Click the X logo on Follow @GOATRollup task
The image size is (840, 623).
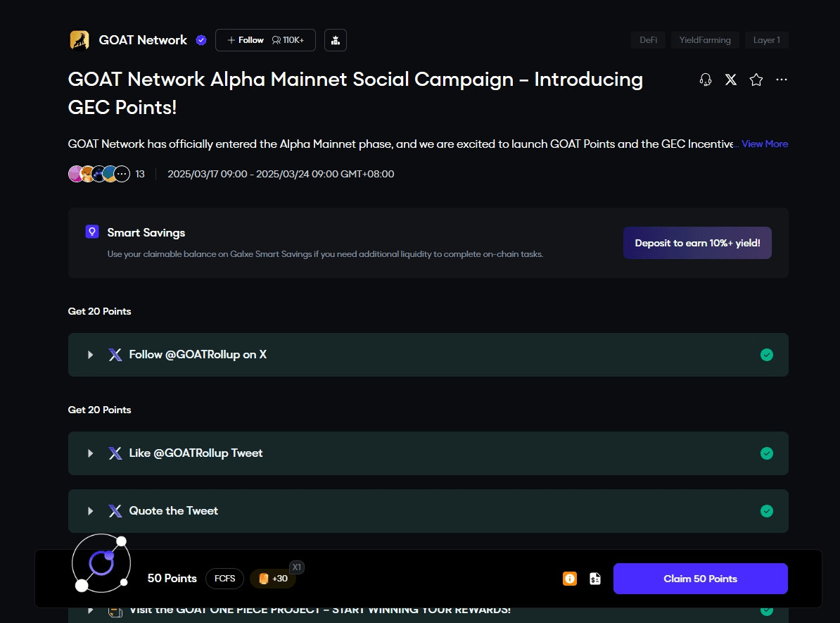[x=115, y=355]
